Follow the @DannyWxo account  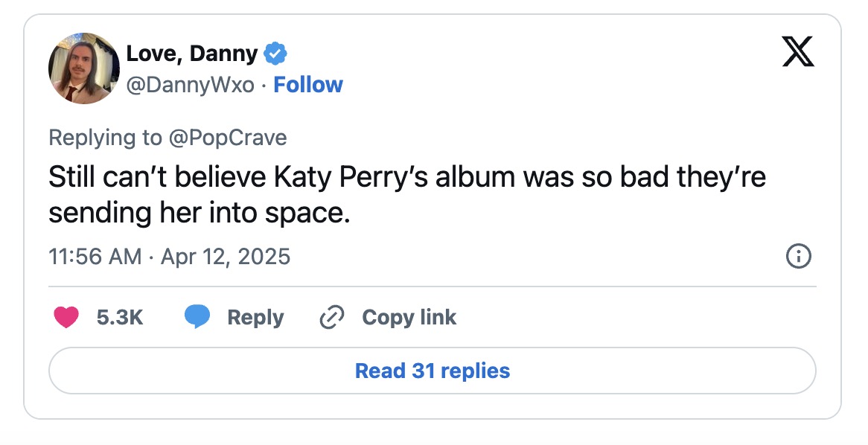coord(308,85)
